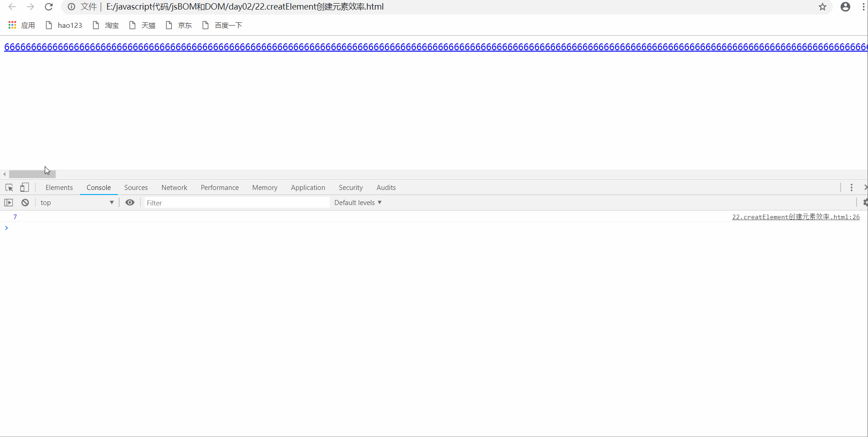Screen dimensions: 868x437
Task: Open source link 22.creatElement html:26
Action: click(x=796, y=217)
